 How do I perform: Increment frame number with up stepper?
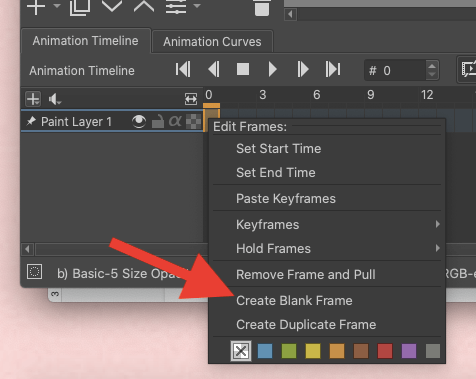[x=432, y=66]
